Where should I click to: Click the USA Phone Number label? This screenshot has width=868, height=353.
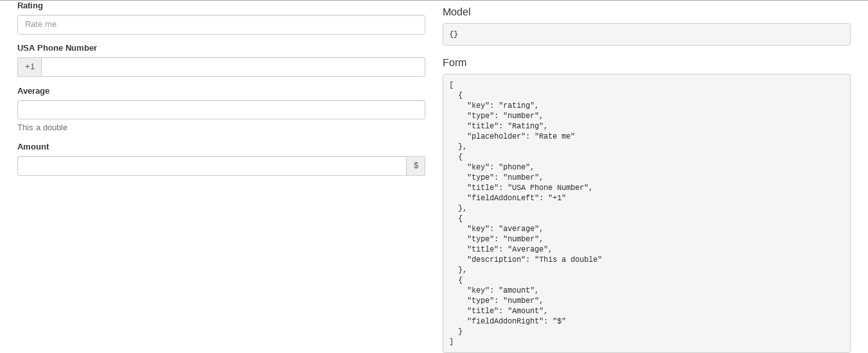coord(57,48)
